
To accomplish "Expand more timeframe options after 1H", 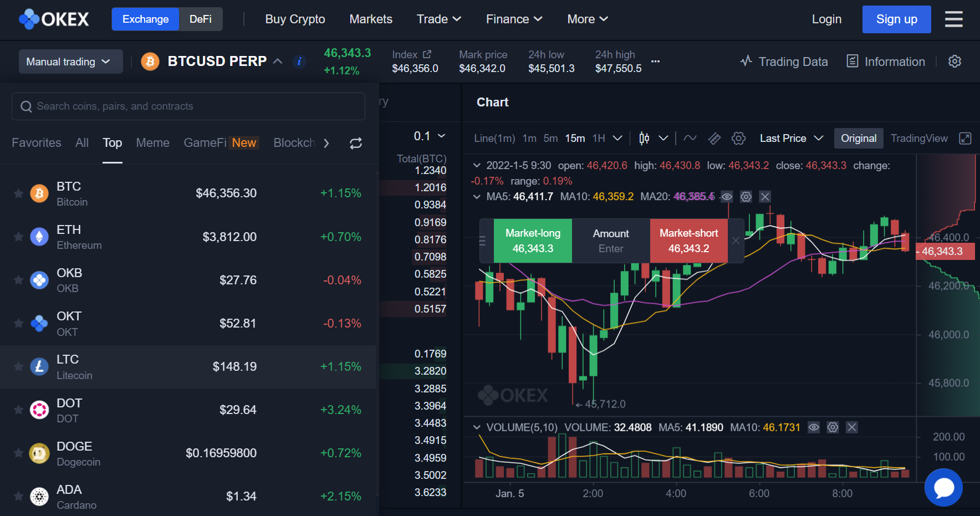I will pos(617,139).
